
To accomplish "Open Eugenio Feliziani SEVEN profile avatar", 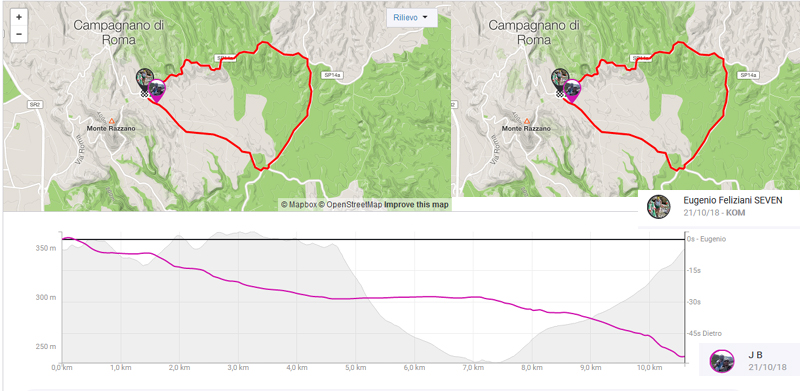I will 659,207.
